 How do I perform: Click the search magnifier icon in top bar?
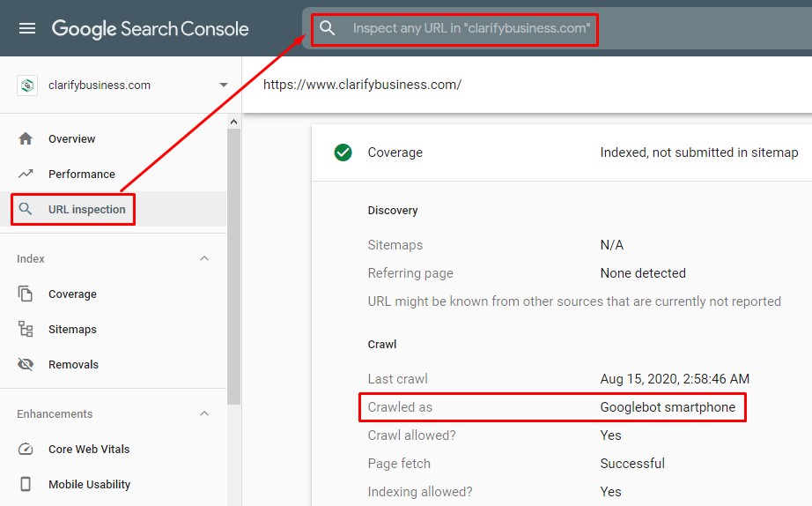(x=327, y=28)
